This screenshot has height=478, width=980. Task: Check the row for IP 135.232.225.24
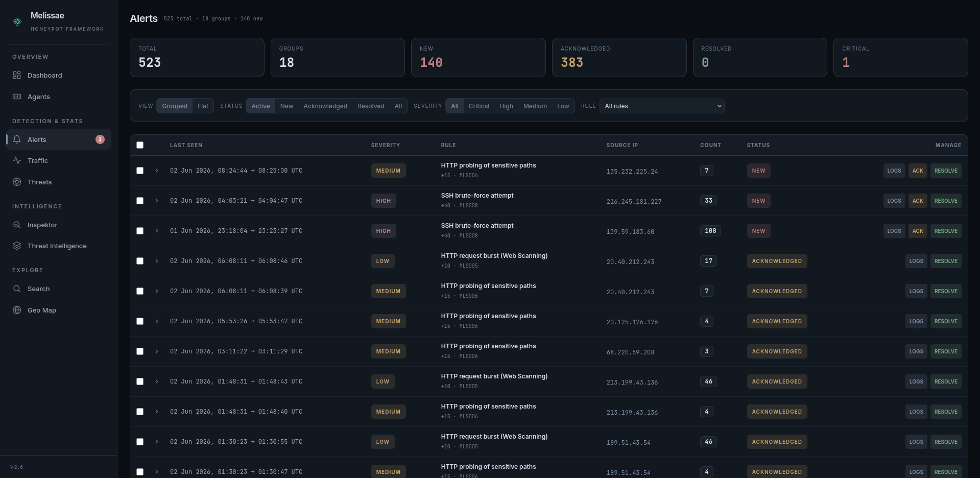(140, 171)
